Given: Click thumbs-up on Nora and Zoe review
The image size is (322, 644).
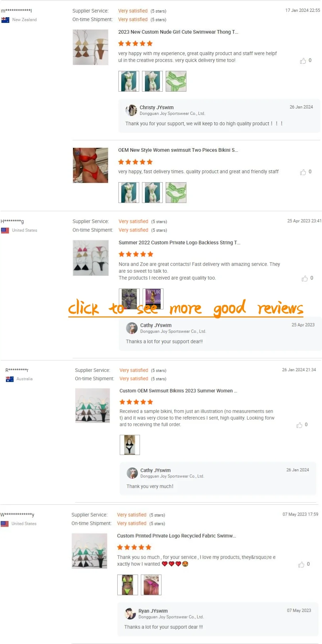Looking at the screenshot, I should (x=304, y=279).
